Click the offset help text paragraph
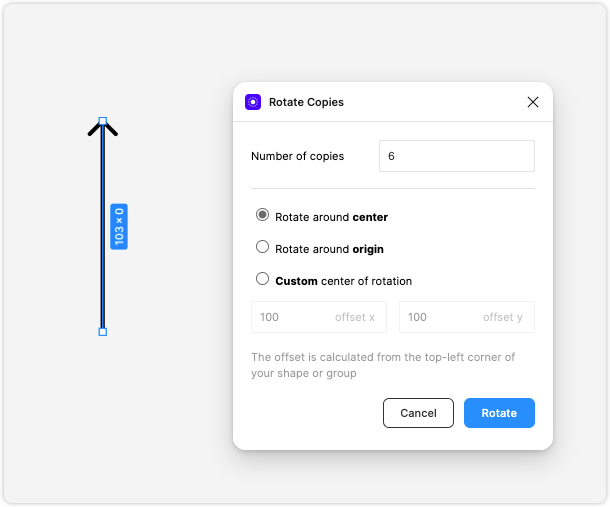The image size is (610, 507). (x=383, y=365)
